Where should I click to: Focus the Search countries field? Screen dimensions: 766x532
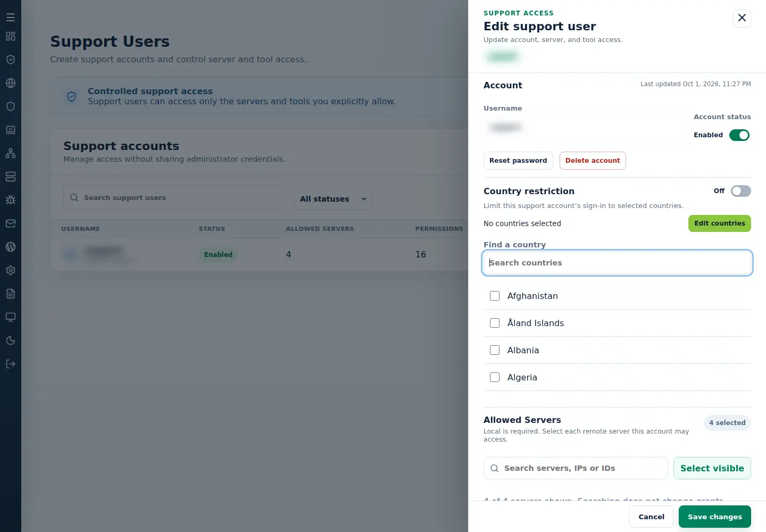pyautogui.click(x=617, y=263)
